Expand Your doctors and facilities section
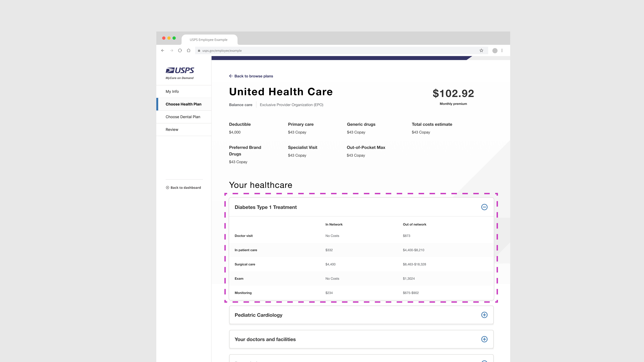The width and height of the screenshot is (644, 362). pos(484,339)
